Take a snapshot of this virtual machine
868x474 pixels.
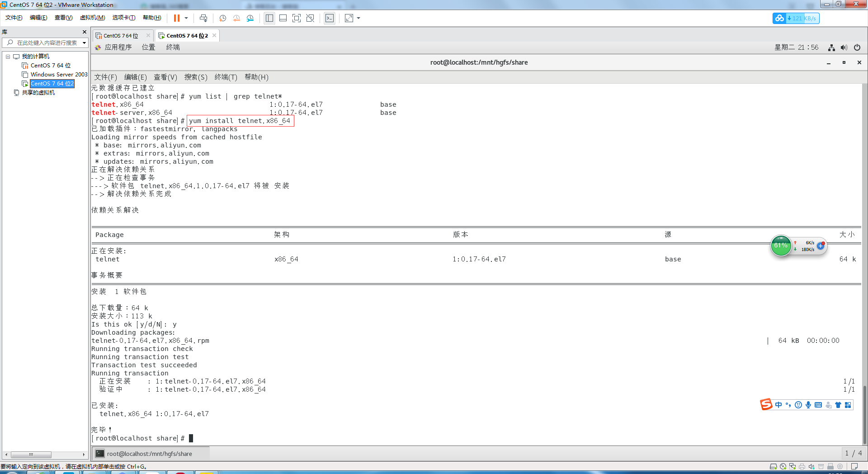(x=222, y=18)
